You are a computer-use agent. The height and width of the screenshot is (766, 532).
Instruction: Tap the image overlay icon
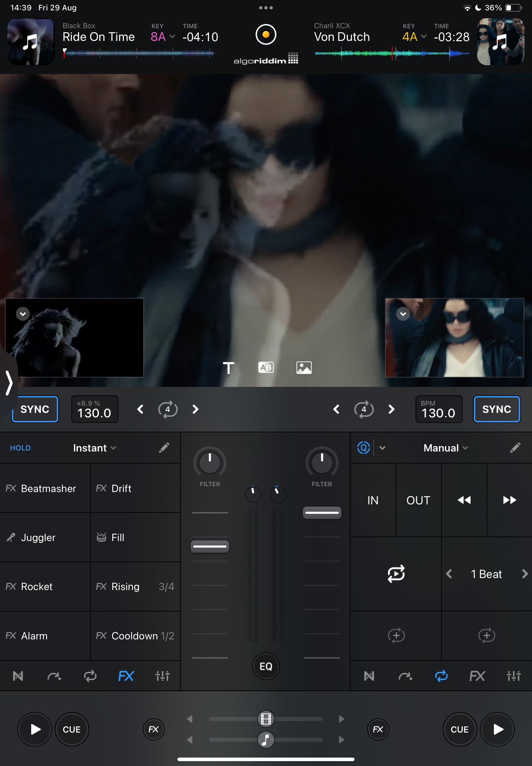click(304, 367)
